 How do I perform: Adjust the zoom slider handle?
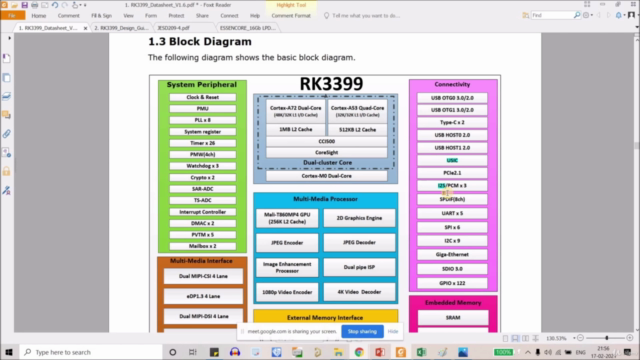607,338
